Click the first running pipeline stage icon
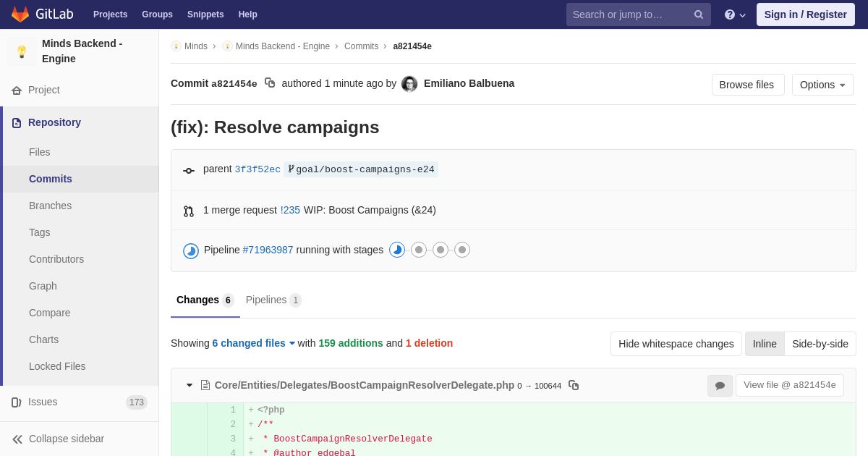The width and height of the screenshot is (868, 456). [x=397, y=250]
